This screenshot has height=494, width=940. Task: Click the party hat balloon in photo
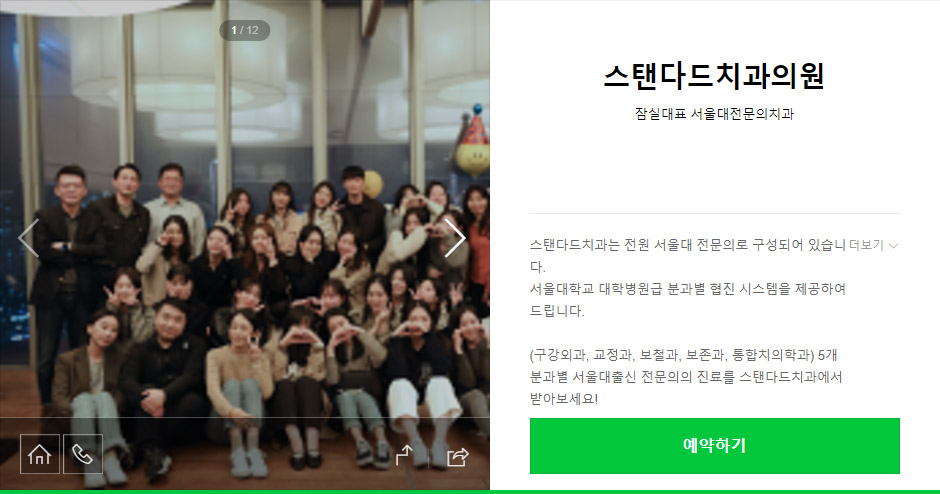tap(473, 141)
